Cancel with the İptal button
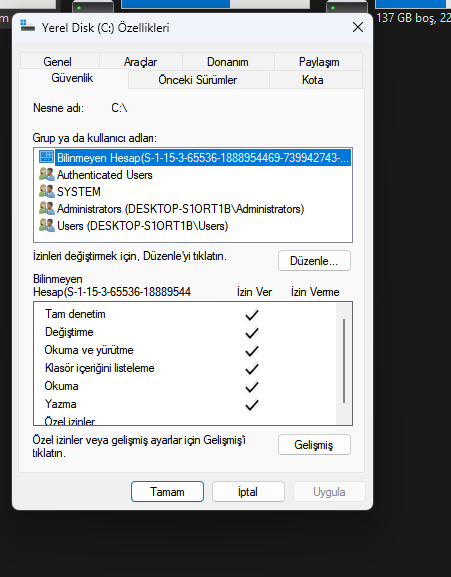 (248, 491)
